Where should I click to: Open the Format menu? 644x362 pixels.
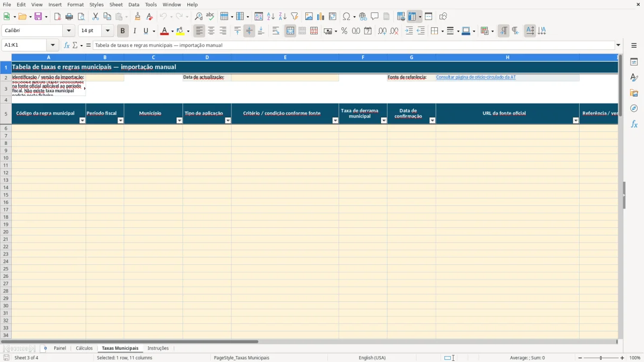(75, 4)
